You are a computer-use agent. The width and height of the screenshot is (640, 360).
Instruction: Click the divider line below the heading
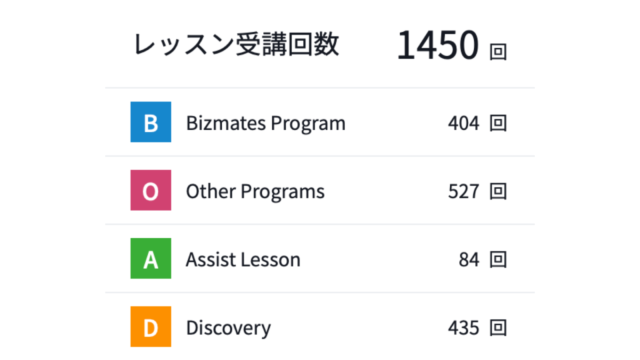(x=320, y=87)
